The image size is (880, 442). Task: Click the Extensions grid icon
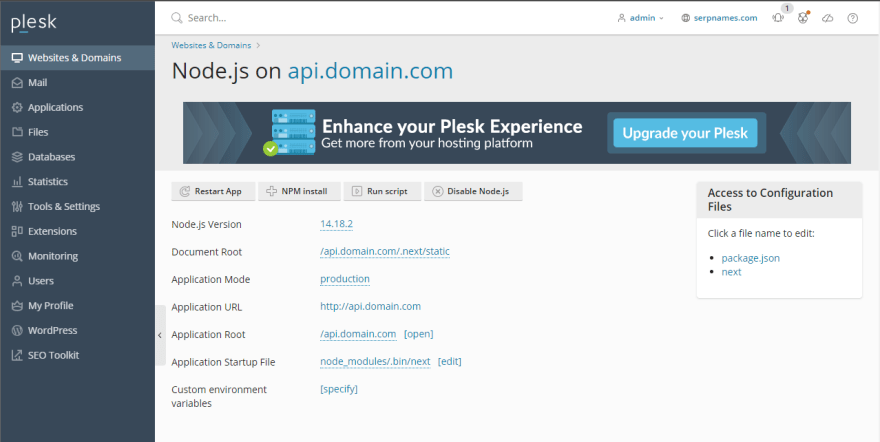[17, 231]
